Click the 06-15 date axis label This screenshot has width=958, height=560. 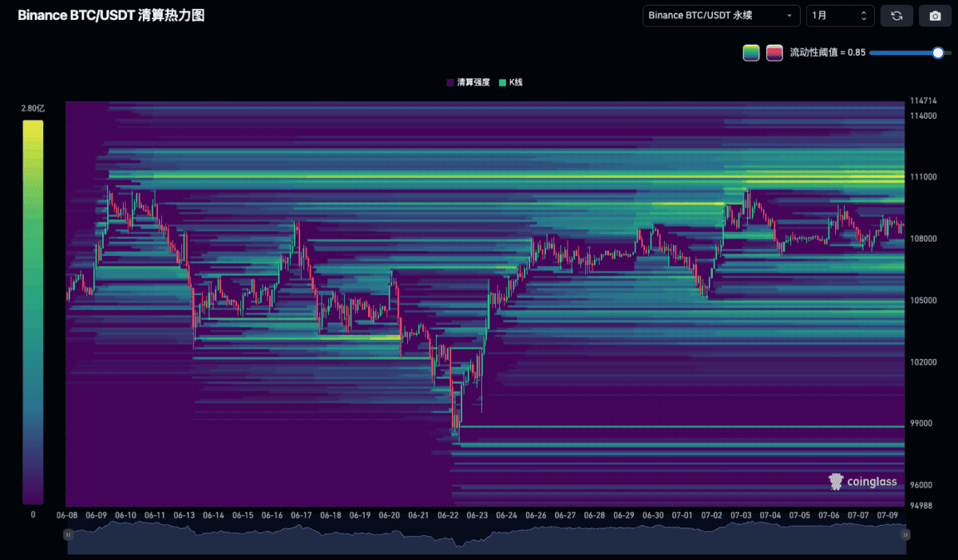pos(243,515)
